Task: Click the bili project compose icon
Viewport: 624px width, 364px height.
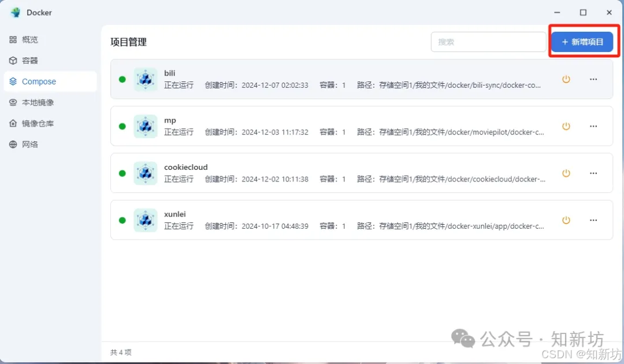Action: 145,79
